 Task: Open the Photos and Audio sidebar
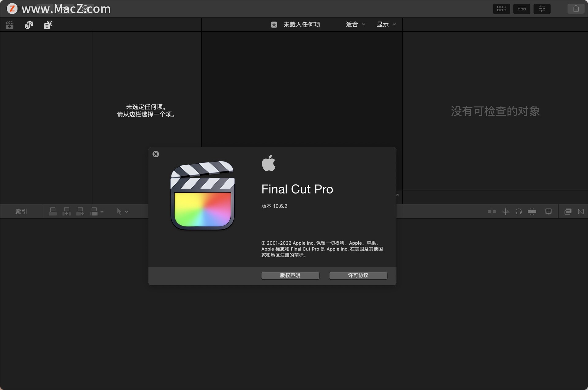29,25
